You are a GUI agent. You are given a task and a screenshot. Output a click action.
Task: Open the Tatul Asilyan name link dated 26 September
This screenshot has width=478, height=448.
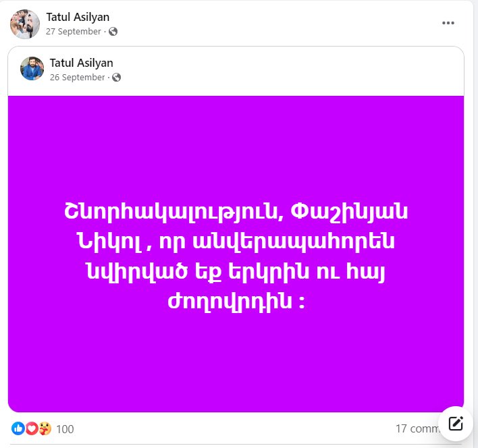point(82,63)
